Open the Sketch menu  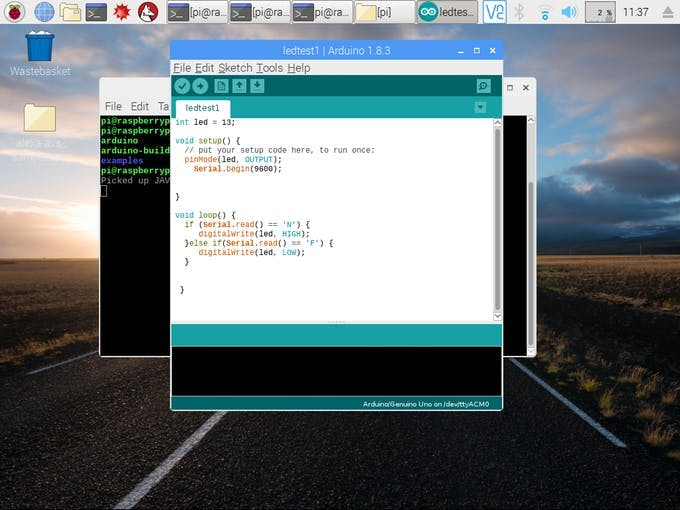[235, 68]
